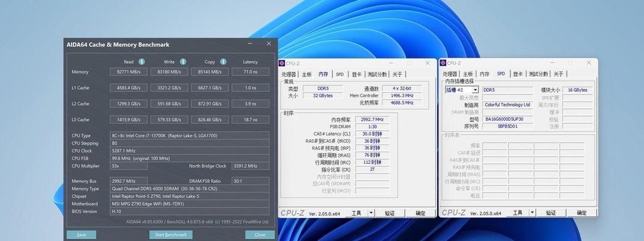
Task: Click the CPU Clock value 5287.1 MHz
Action: (190, 151)
